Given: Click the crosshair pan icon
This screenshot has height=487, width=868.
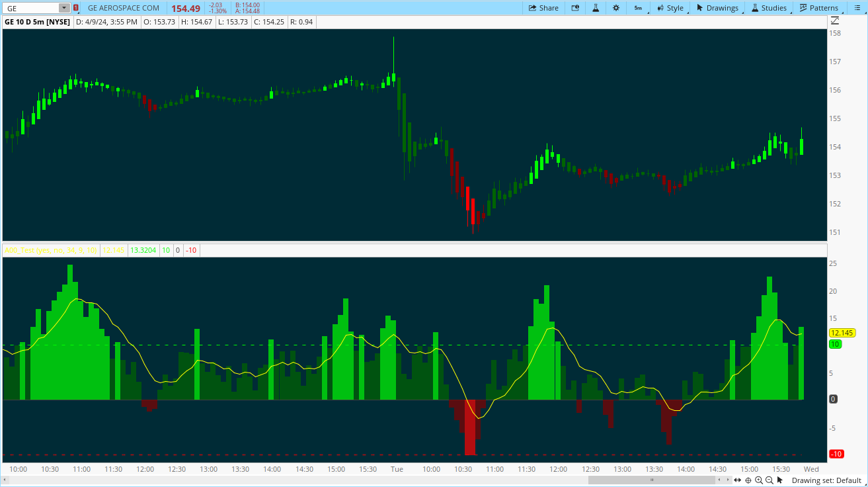Looking at the screenshot, I should coord(748,480).
